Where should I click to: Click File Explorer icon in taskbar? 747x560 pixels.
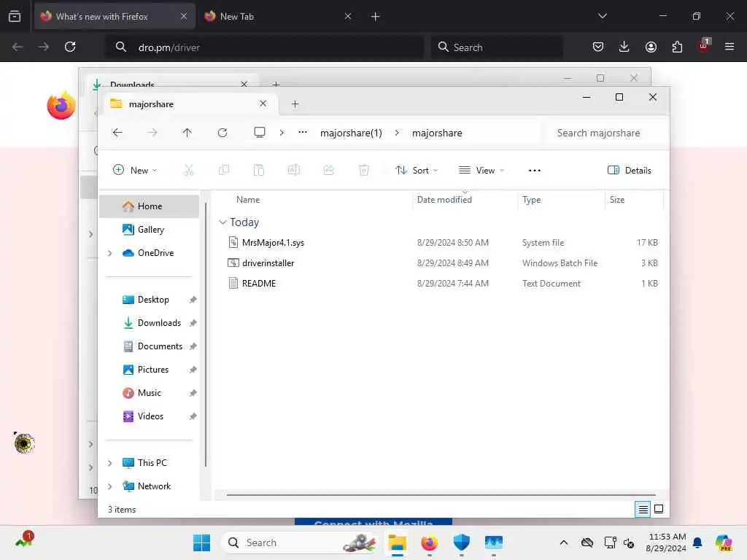point(397,542)
